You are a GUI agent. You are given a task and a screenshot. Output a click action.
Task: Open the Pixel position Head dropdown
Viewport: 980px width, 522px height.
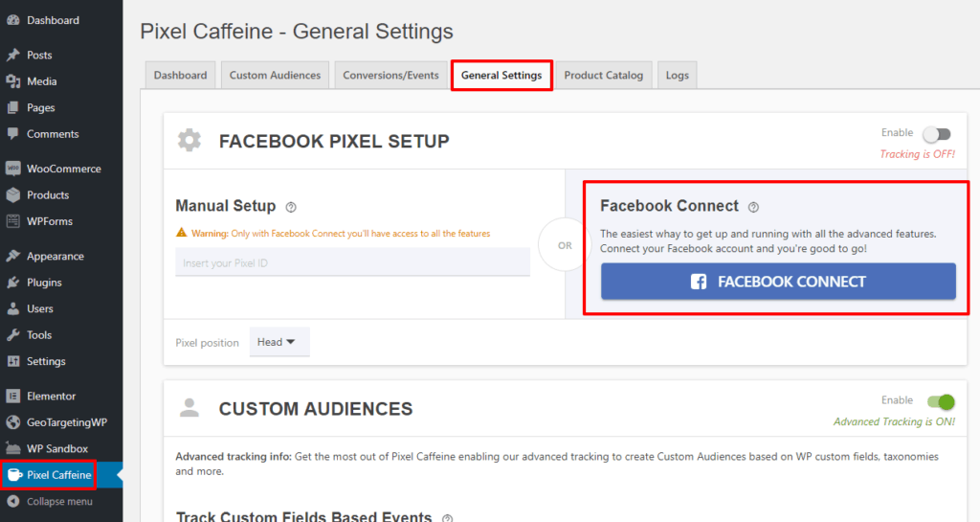coord(279,342)
